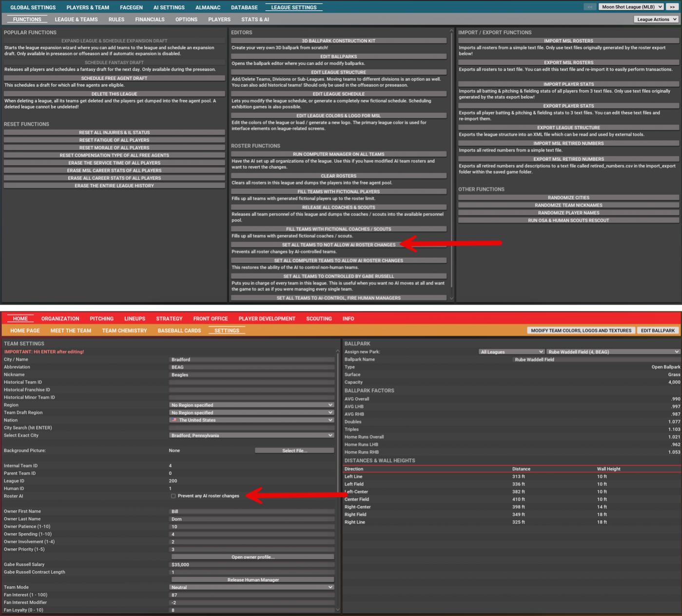
Task: Click scroll-down arrow of the Editors panel
Action: click(451, 298)
